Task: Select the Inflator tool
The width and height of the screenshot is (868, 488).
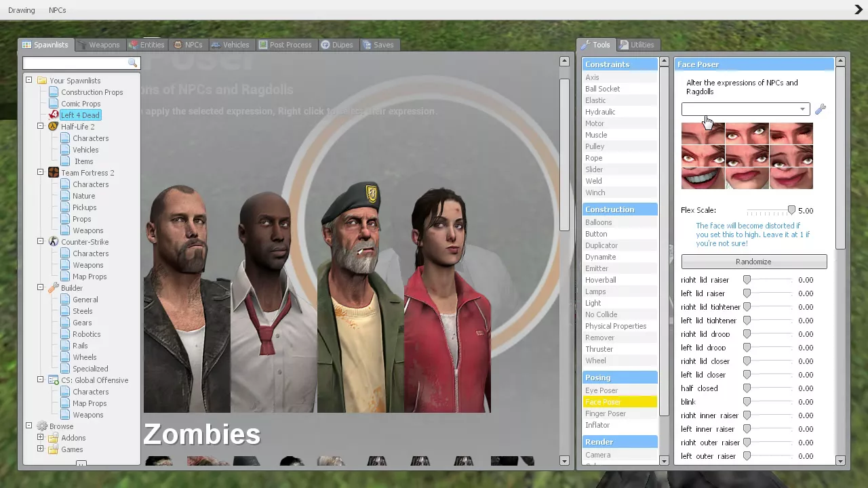Action: [620, 425]
